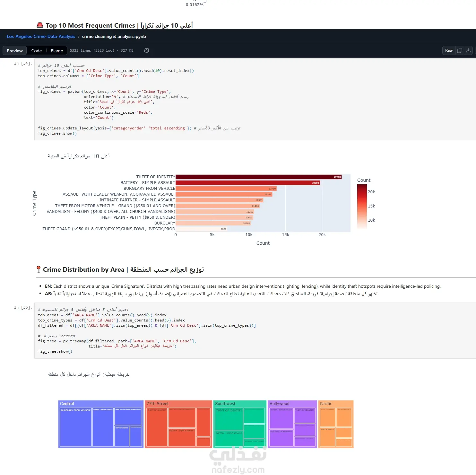Select the INTIMATE PARTNER - SIMPLE ASSAULT bar (11981)
Viewport: 476px width, 475px height.
(x=220, y=200)
